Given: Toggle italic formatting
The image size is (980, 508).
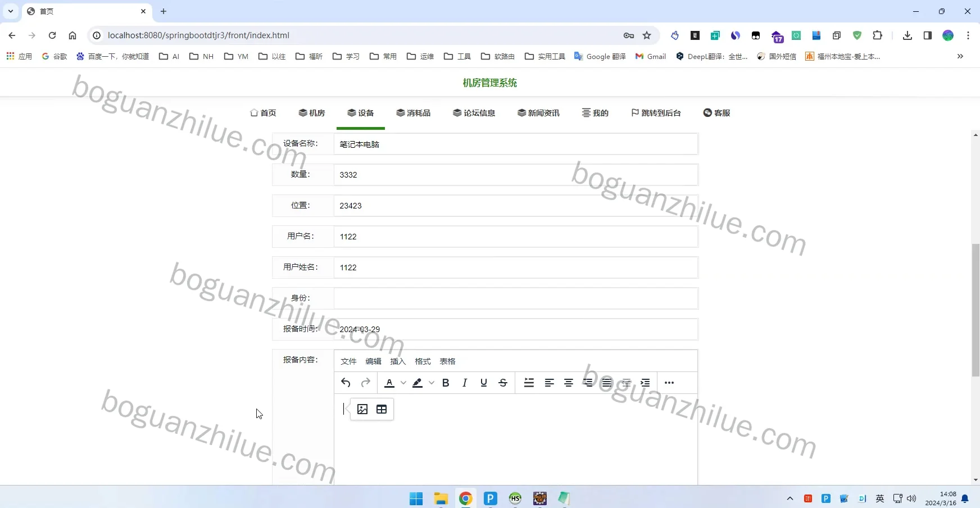Looking at the screenshot, I should [465, 383].
